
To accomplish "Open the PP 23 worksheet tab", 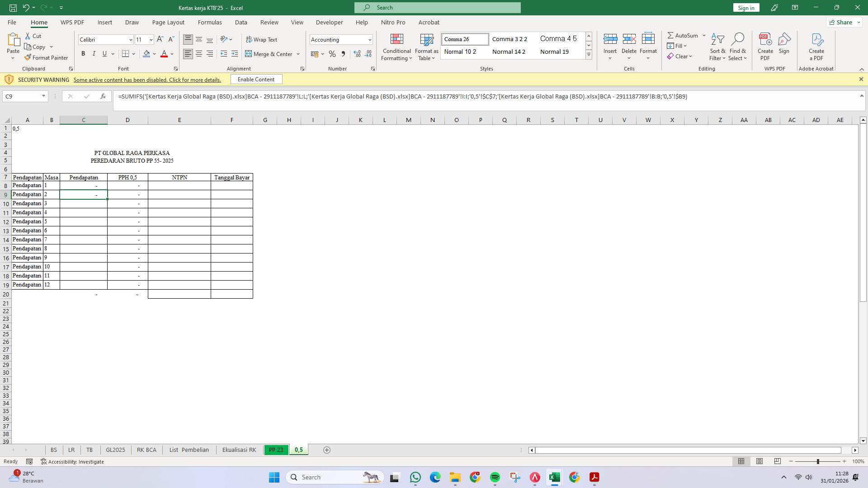I will coord(276,450).
